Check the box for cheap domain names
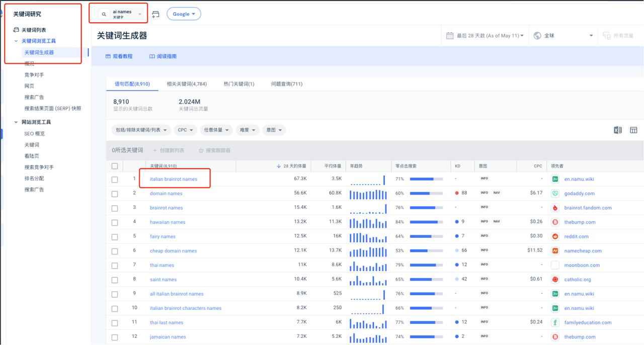Image resolution: width=644 pixels, height=345 pixels. 115,251
